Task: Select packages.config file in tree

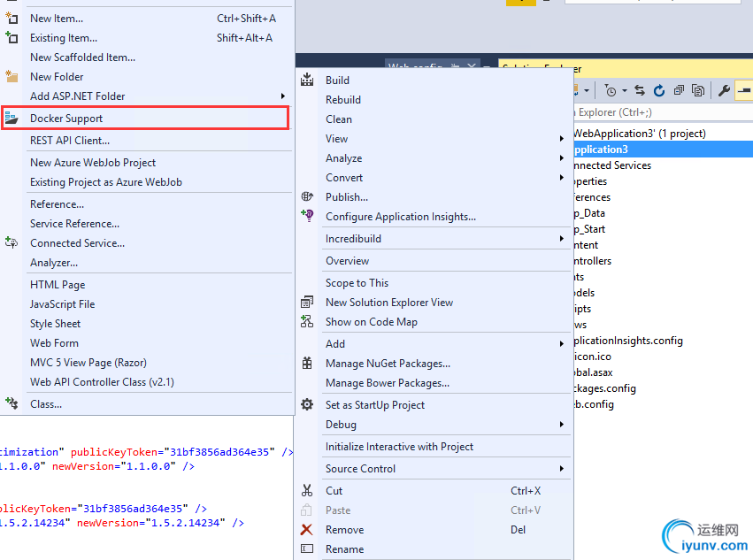Action: pos(605,388)
